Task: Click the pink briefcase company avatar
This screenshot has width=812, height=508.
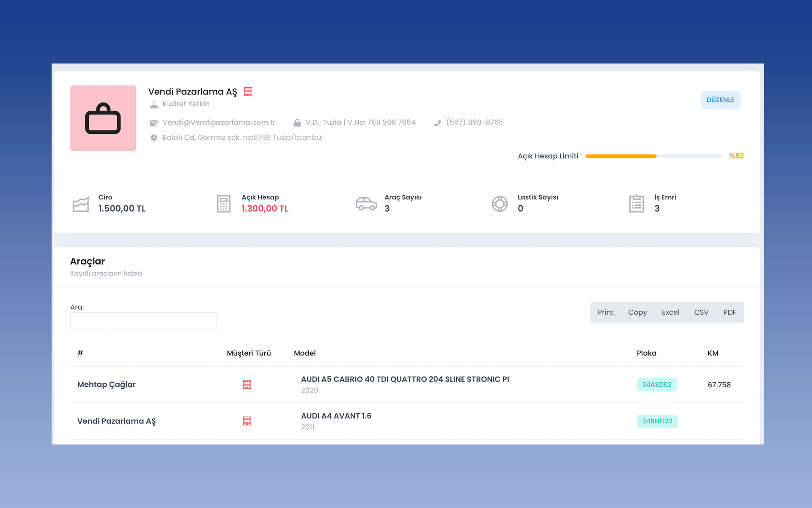Action: coord(103,118)
